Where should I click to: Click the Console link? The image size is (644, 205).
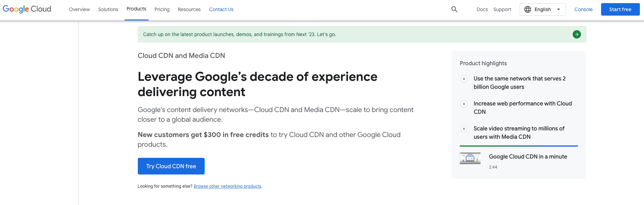(x=583, y=9)
